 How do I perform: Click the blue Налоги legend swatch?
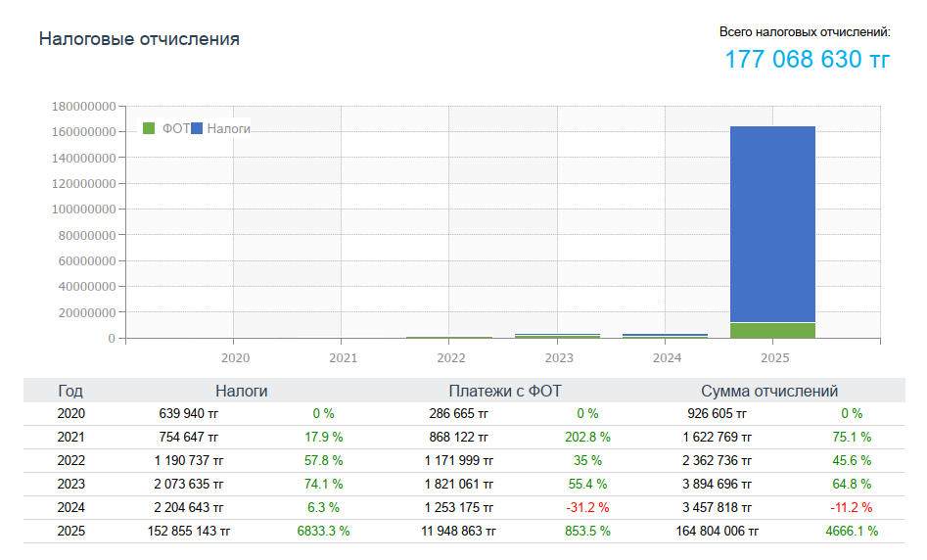coord(197,128)
